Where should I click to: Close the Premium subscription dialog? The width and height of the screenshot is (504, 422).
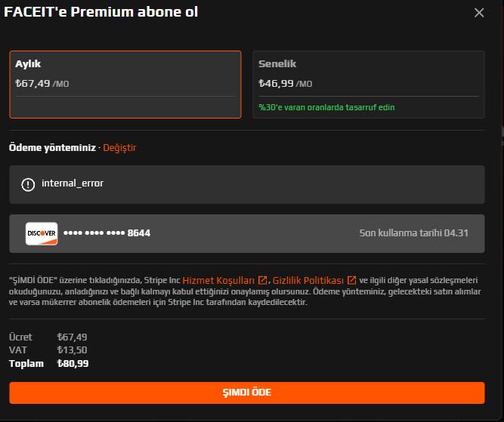479,13
